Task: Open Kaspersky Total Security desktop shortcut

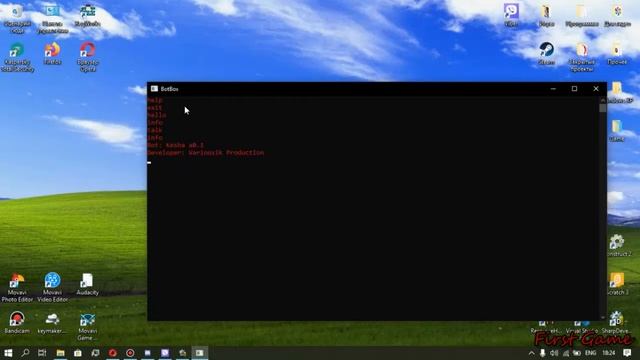Action: click(x=17, y=58)
